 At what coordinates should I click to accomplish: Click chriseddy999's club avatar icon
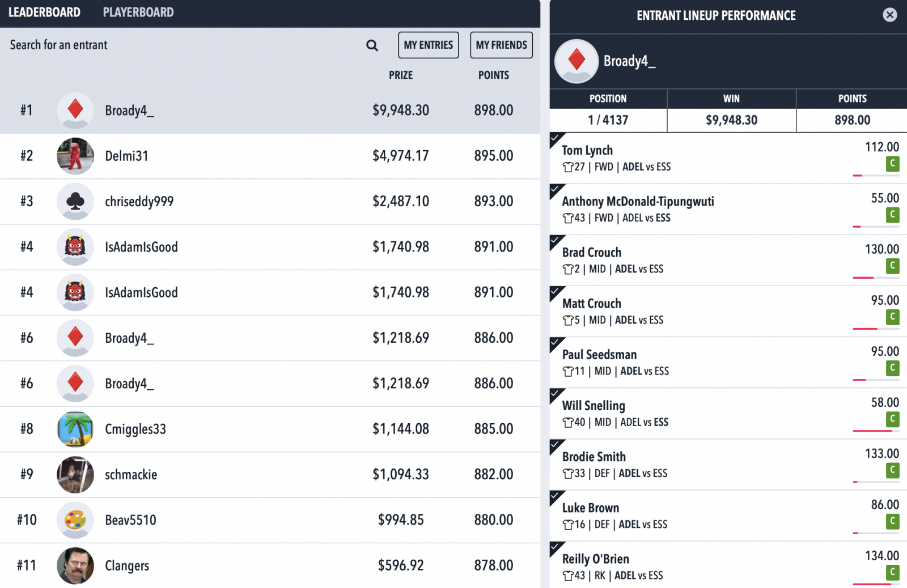(x=75, y=201)
